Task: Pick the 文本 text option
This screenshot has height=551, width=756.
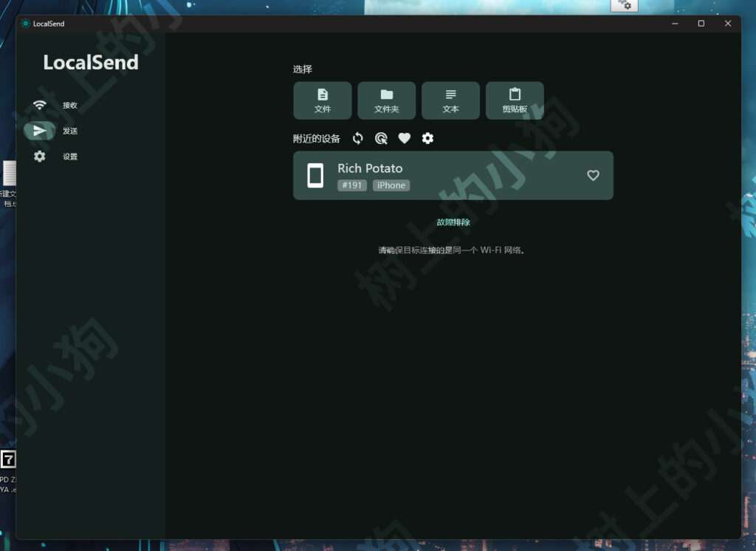Action: click(x=450, y=100)
